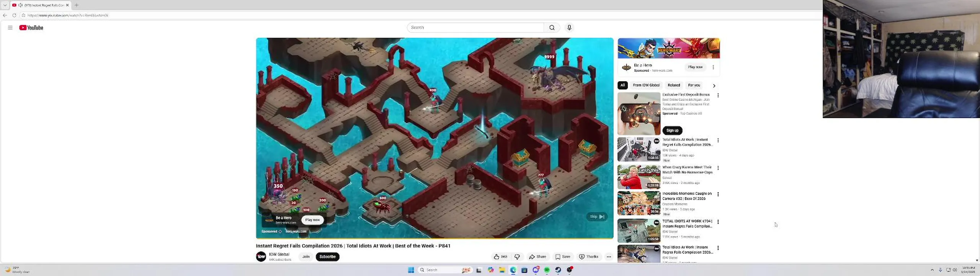Click the search magnifier button

click(552, 28)
